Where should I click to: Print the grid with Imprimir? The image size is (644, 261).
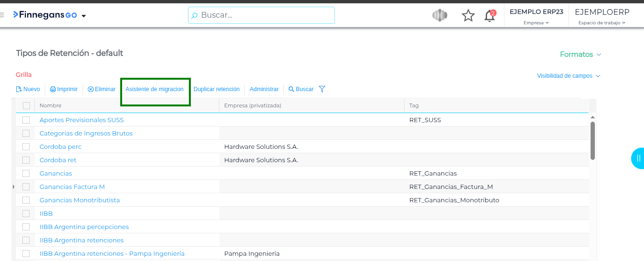pyautogui.click(x=64, y=89)
